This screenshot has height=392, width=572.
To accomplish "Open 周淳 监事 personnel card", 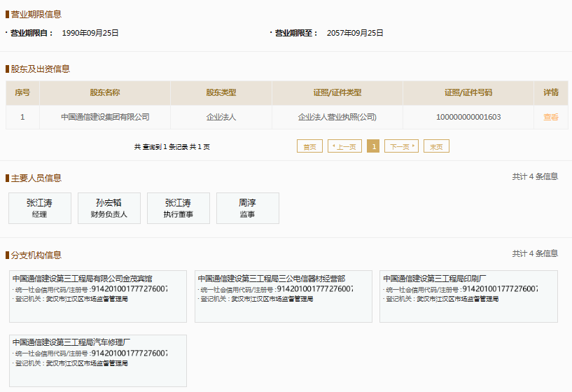I will click(247, 208).
